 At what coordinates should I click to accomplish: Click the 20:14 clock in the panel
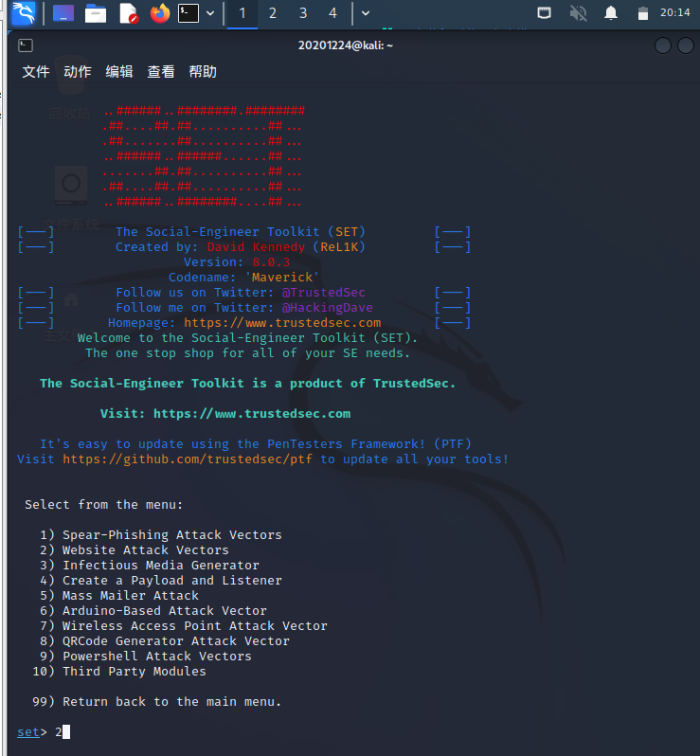point(675,13)
